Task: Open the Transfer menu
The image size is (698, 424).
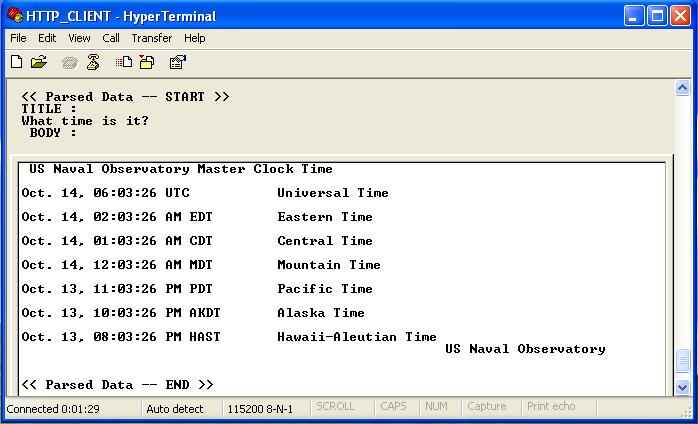Action: [x=152, y=38]
